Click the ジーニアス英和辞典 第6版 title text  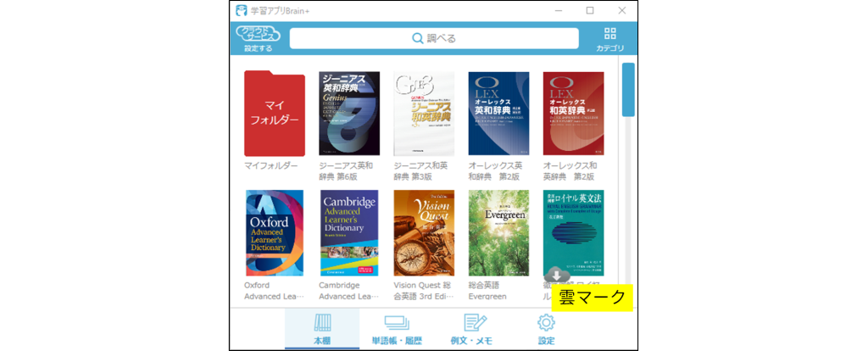[x=346, y=171]
